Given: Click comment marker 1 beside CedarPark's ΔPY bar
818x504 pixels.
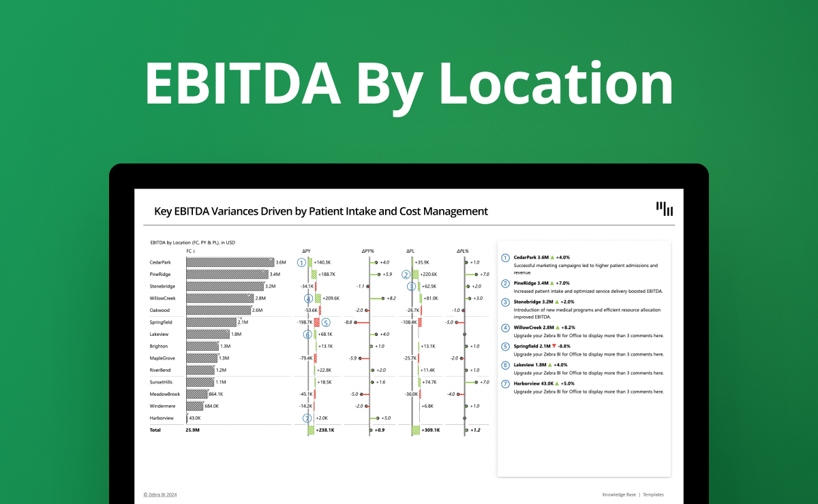Looking at the screenshot, I should (301, 262).
